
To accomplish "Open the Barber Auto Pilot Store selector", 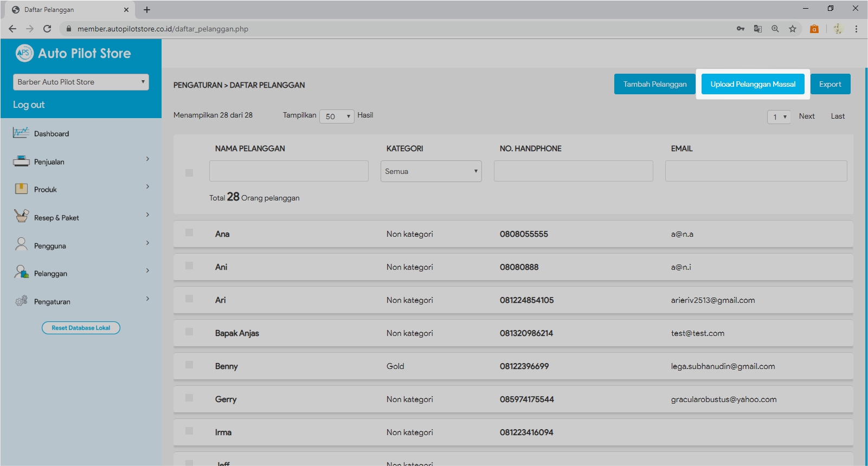I will tap(81, 82).
